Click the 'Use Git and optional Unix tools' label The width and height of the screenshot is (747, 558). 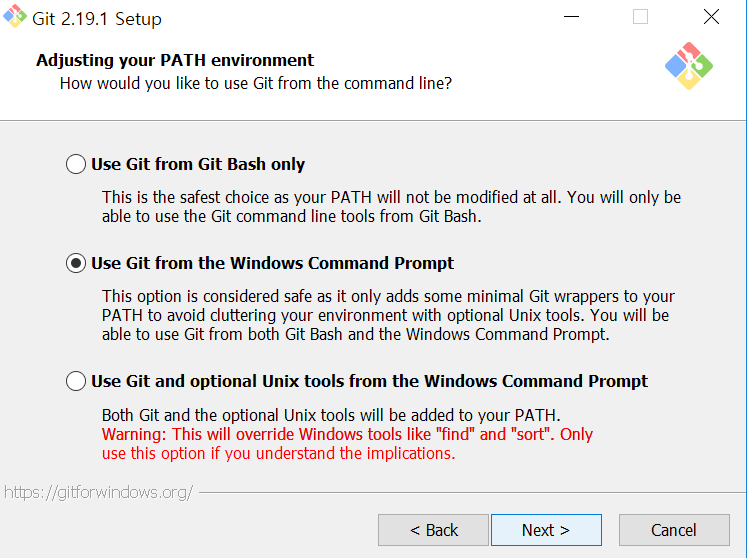point(369,381)
